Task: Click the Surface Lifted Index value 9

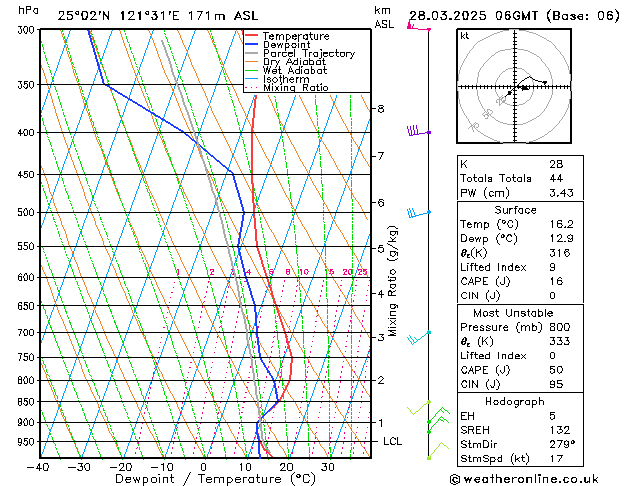Action: tap(553, 267)
